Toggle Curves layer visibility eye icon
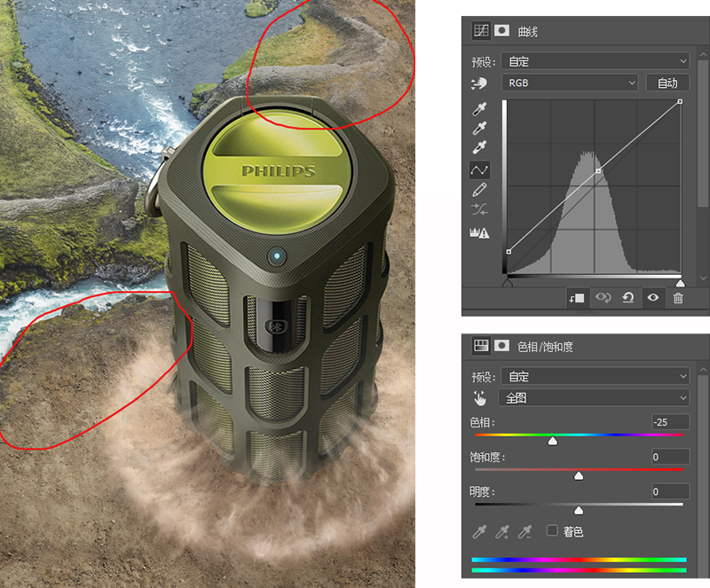Viewport: 710px width, 588px height. pyautogui.click(x=652, y=298)
